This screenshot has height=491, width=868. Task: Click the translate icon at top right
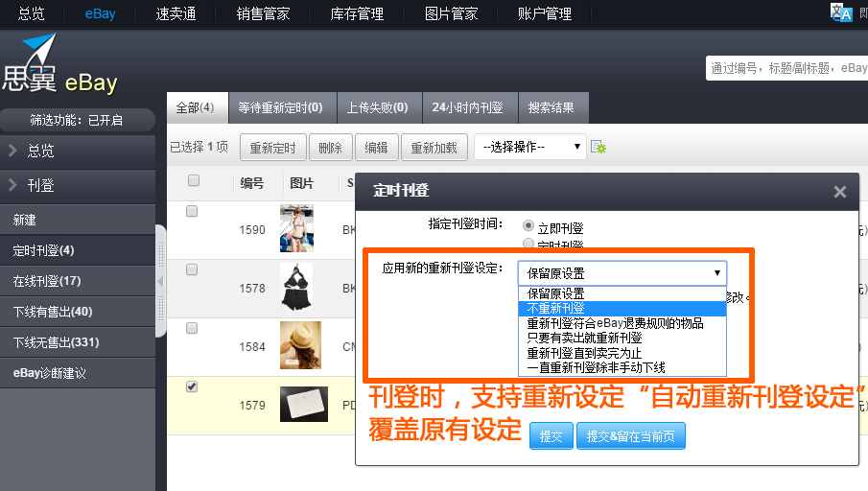[x=841, y=12]
